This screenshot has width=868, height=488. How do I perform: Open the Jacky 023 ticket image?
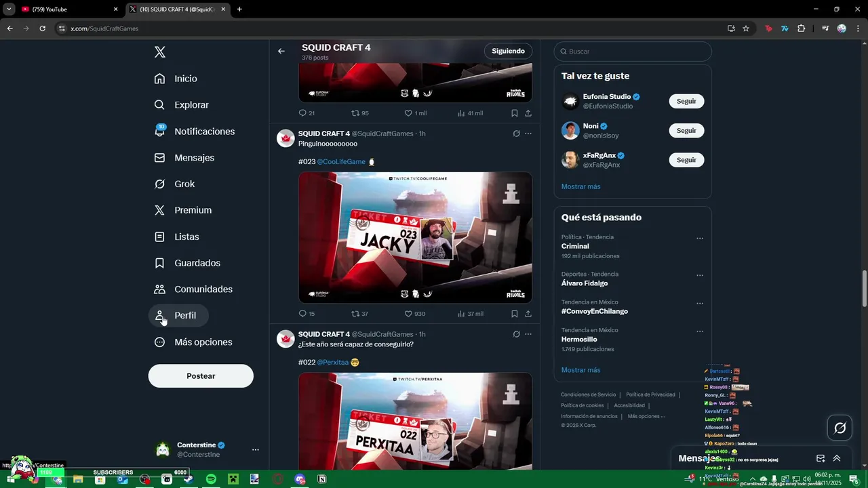tap(415, 237)
